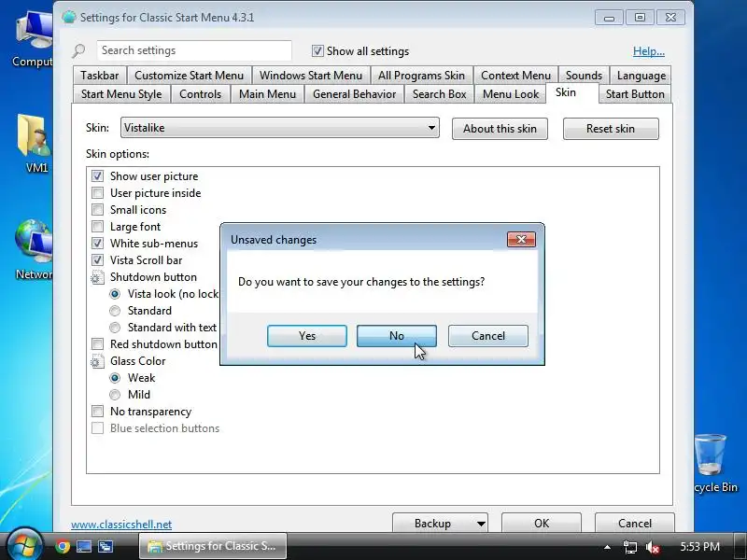Show hidden tray icons arrow

(x=607, y=547)
